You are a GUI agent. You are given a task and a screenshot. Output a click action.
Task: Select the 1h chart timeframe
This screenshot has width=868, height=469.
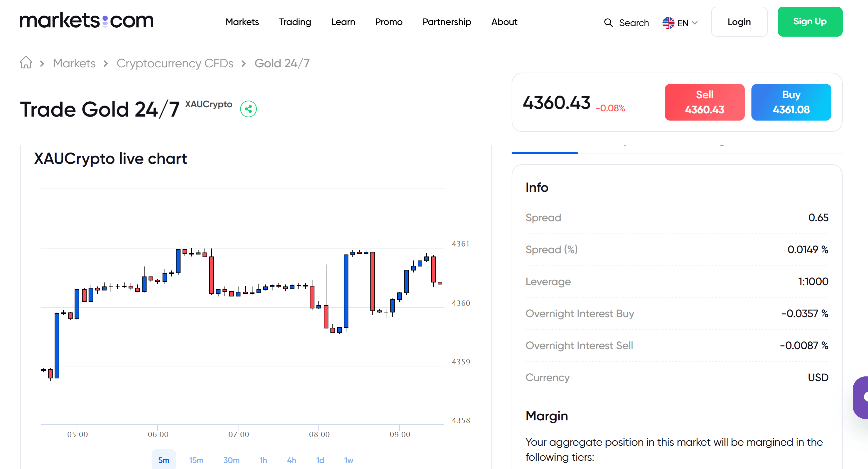click(263, 460)
